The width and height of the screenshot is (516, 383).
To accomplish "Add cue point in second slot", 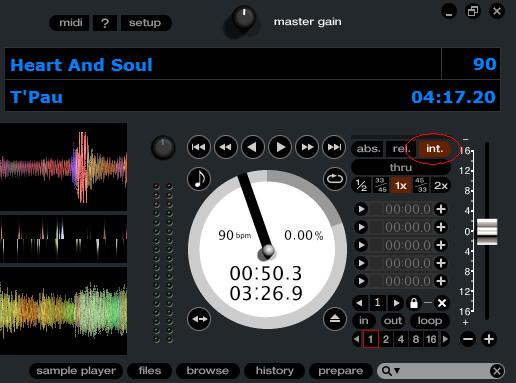I will click(x=441, y=227).
